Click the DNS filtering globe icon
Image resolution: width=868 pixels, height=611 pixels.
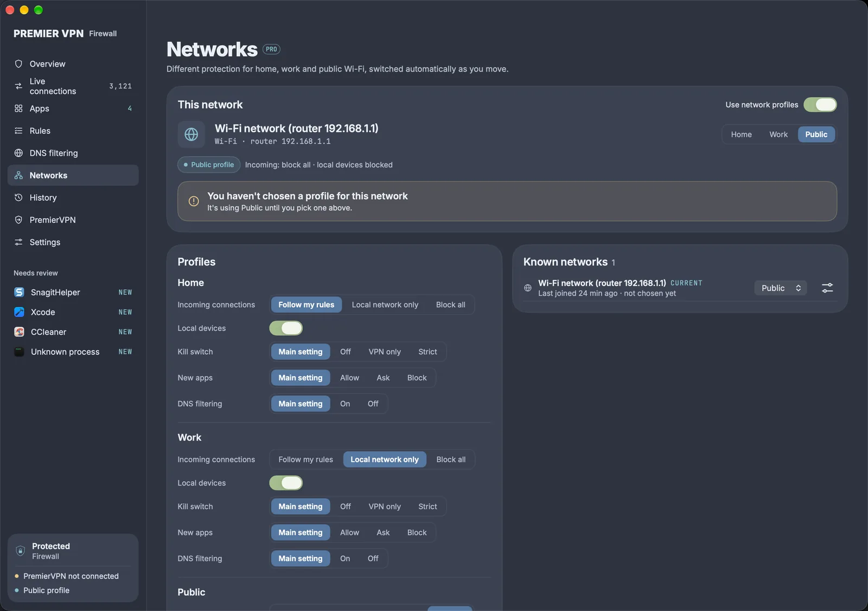18,153
